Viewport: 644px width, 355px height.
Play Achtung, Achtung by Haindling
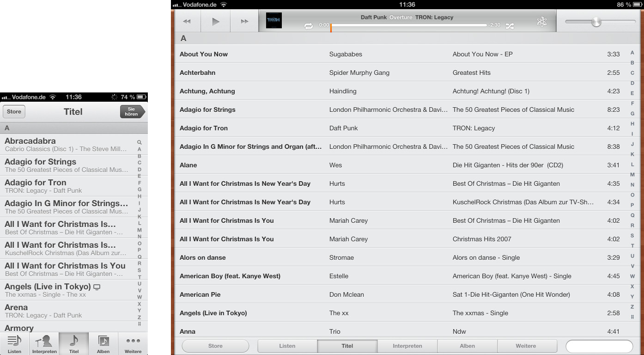[400, 91]
